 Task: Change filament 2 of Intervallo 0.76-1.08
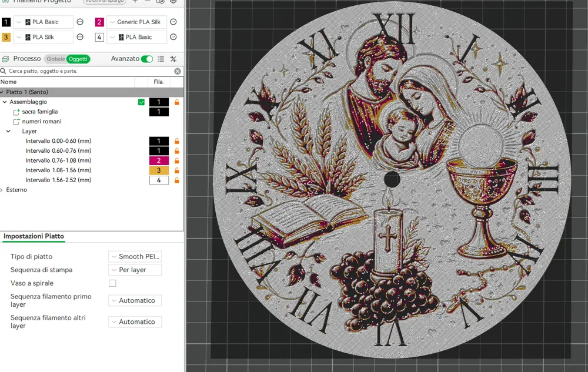[x=159, y=160]
